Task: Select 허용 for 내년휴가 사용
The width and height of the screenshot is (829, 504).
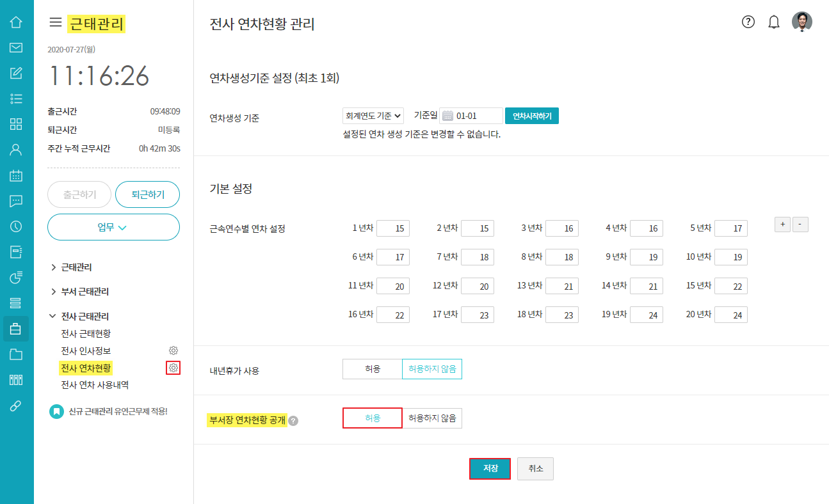Action: [x=373, y=370]
